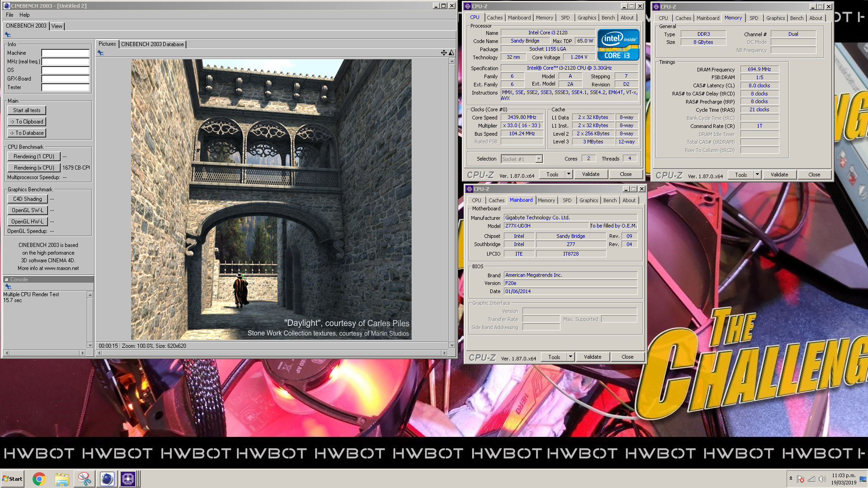Click the picture panel scroll-down arrow
The width and height of the screenshot is (868, 488).
pyautogui.click(x=451, y=345)
